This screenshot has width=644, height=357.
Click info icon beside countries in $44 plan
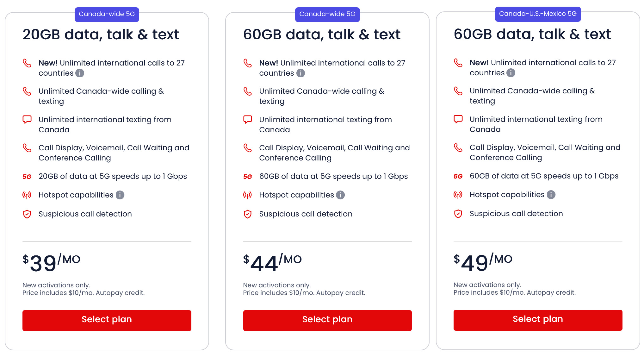point(300,73)
